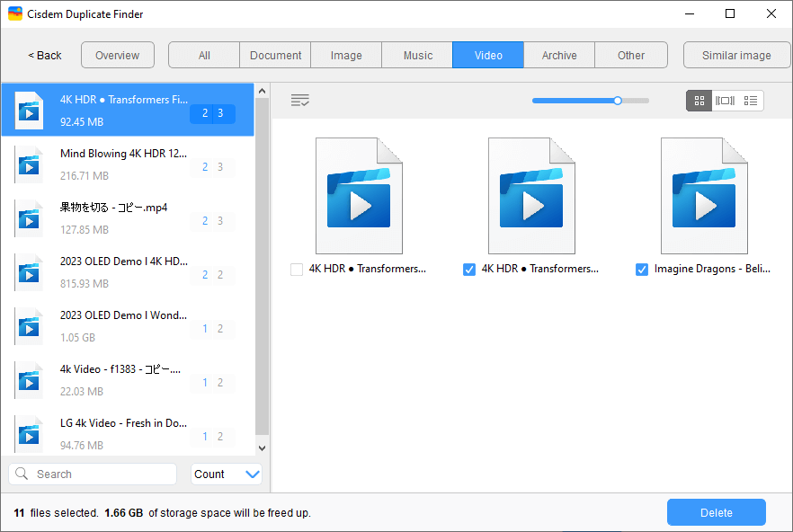Screen dimensions: 793x532
Task: Select the Mind Blowing 4K HDR group
Action: click(x=128, y=164)
